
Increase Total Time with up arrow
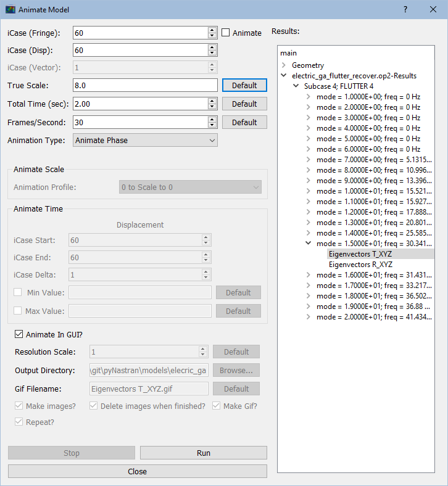[x=212, y=101]
